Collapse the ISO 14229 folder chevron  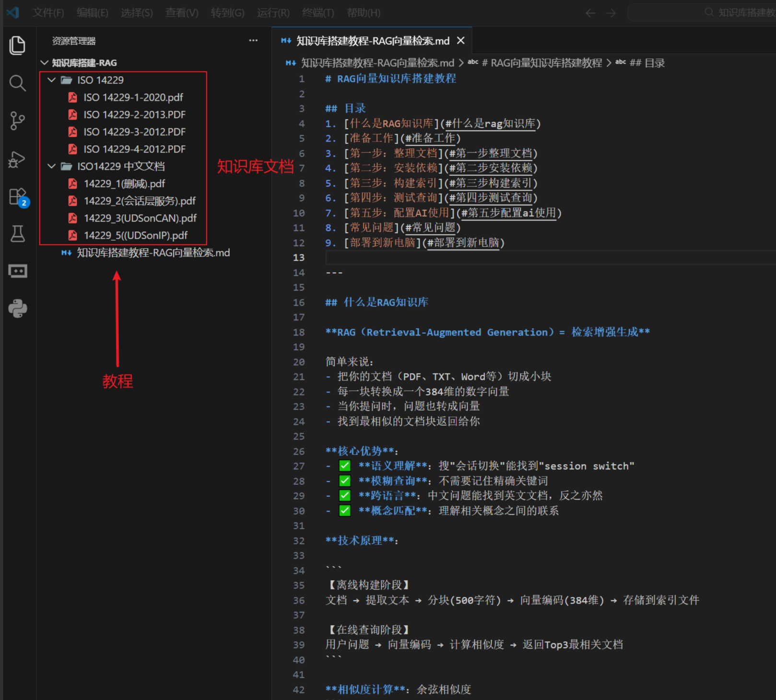click(x=52, y=80)
